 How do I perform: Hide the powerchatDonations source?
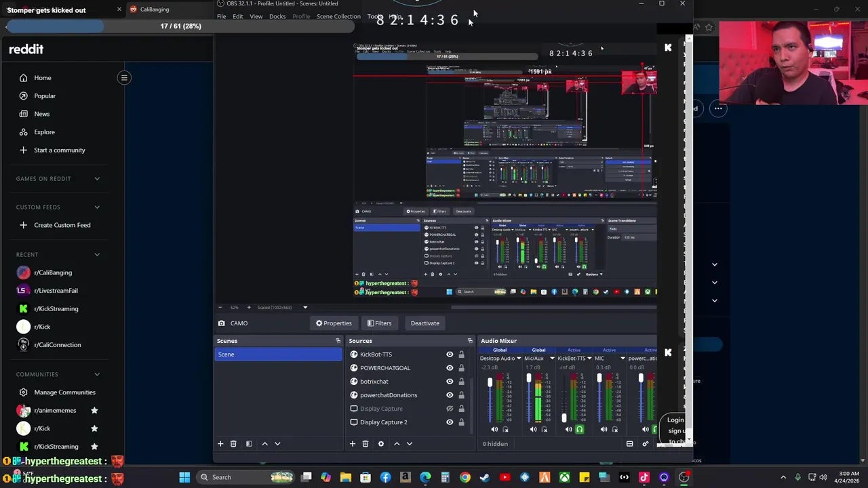[x=450, y=395]
